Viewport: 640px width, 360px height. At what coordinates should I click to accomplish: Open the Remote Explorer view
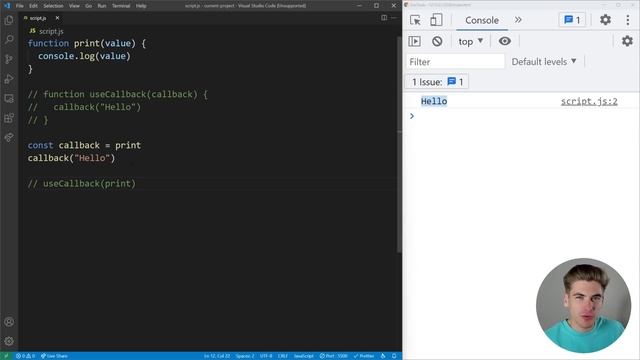click(x=9, y=98)
